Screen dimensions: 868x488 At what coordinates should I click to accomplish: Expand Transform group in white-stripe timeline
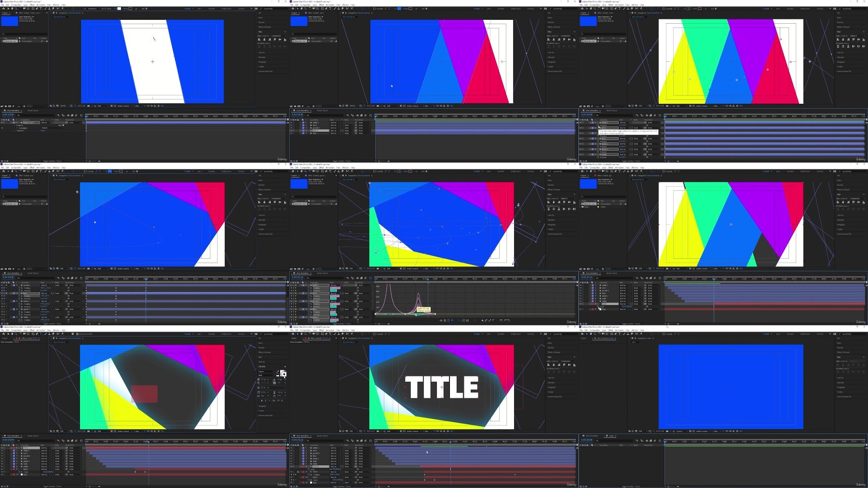(14, 131)
